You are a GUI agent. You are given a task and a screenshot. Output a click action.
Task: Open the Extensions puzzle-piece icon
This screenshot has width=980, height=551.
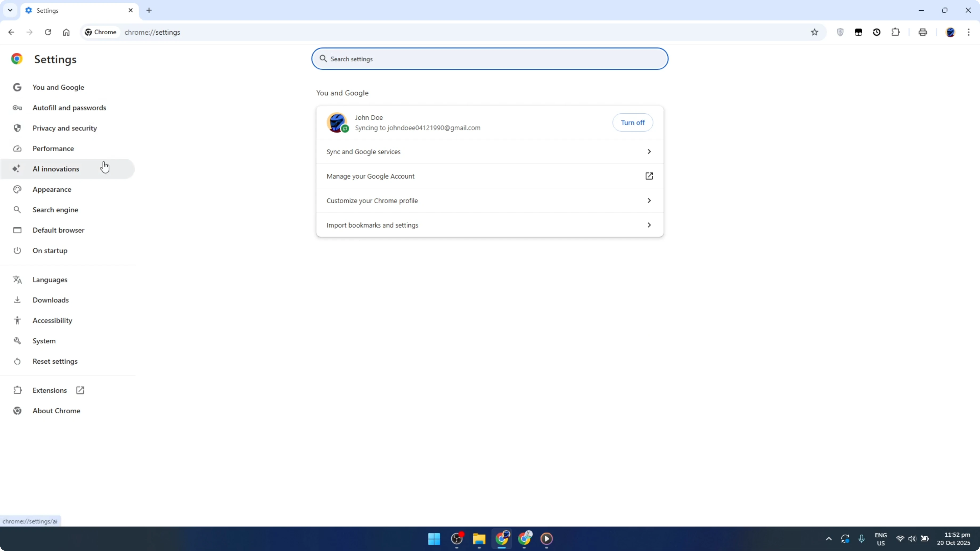tap(896, 32)
